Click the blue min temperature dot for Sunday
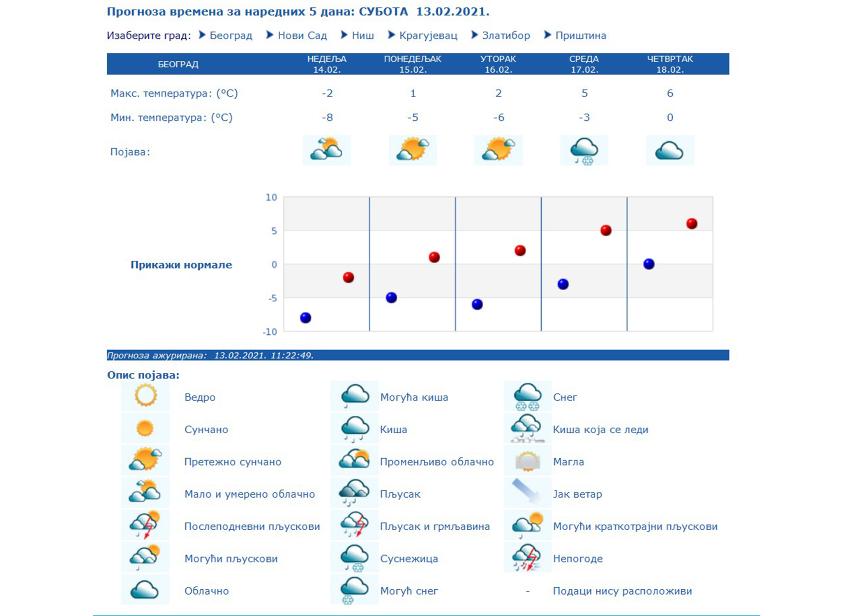This screenshot has width=863, height=616. [305, 317]
